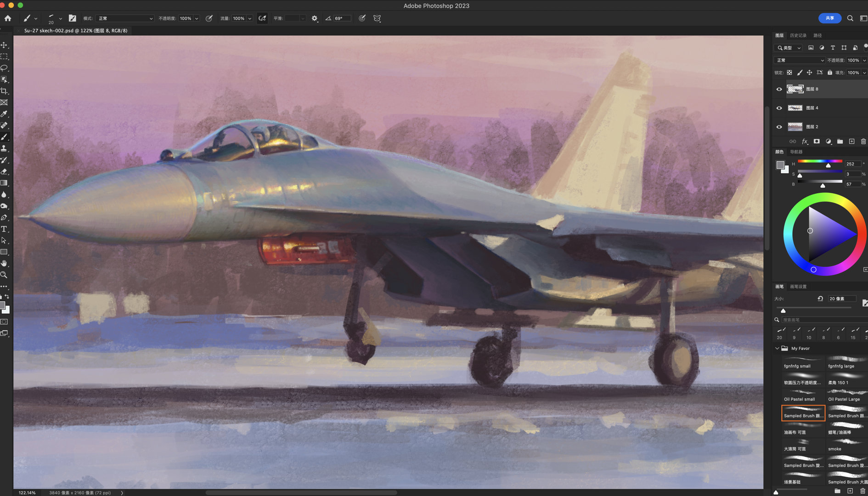The image size is (868, 496).
Task: Delete layer using the trash icon
Action: [863, 141]
